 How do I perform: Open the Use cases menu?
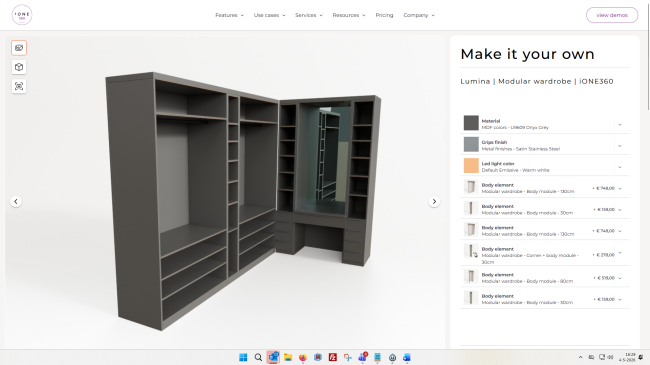pos(269,15)
